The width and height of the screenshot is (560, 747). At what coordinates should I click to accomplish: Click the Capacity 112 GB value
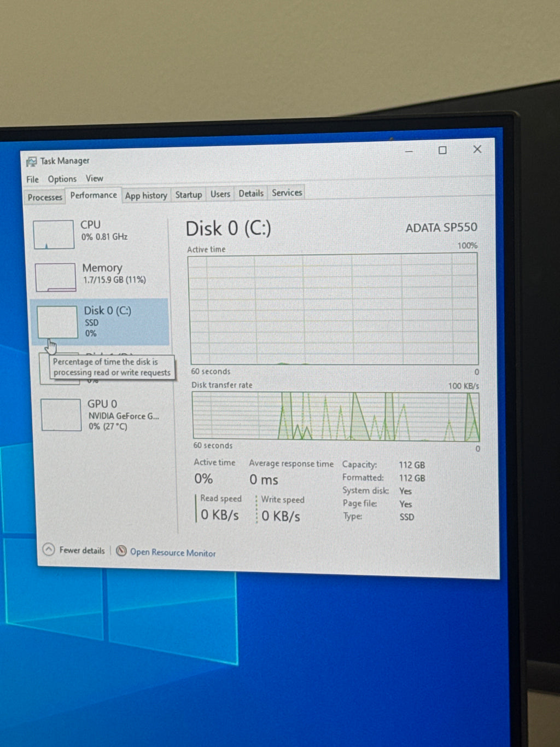[412, 465]
